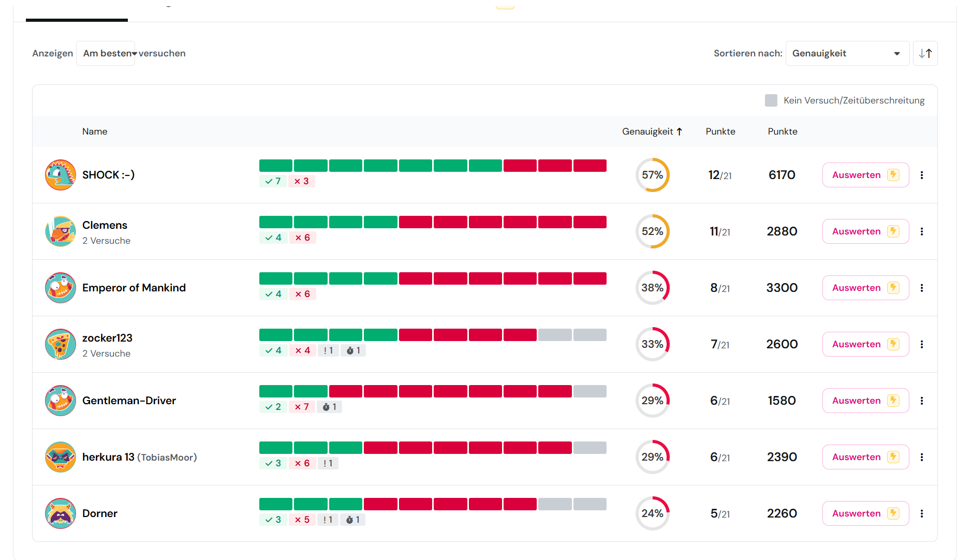Open more options for Gentleman-Driver
958x560 pixels.
click(x=921, y=401)
